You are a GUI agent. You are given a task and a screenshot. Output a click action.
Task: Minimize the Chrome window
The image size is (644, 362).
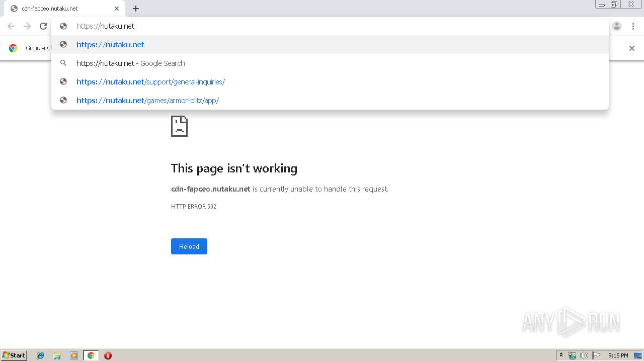(x=602, y=4)
